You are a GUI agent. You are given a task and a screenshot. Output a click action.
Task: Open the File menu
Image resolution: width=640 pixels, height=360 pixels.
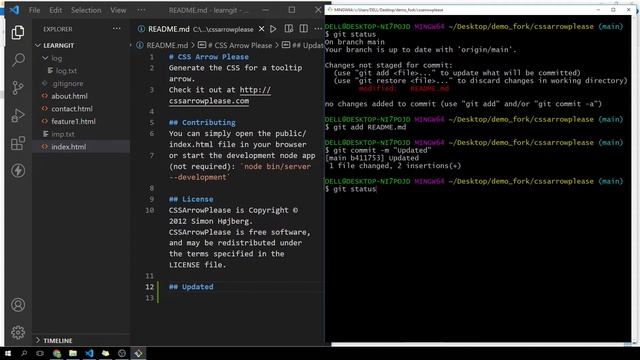click(35, 10)
